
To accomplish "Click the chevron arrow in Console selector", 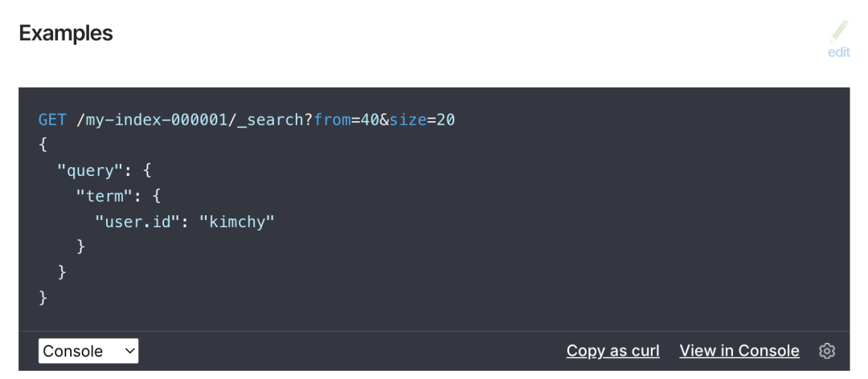I will (129, 351).
